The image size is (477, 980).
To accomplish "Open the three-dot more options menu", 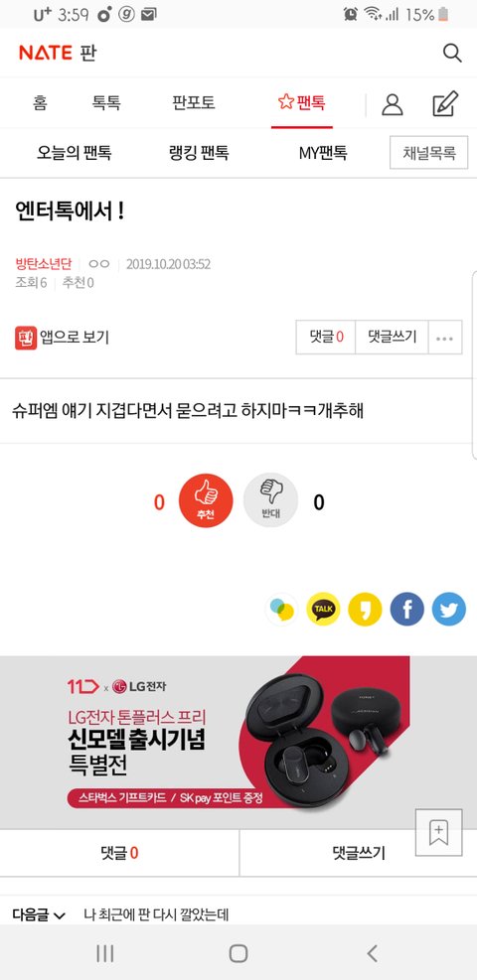I will 445,338.
